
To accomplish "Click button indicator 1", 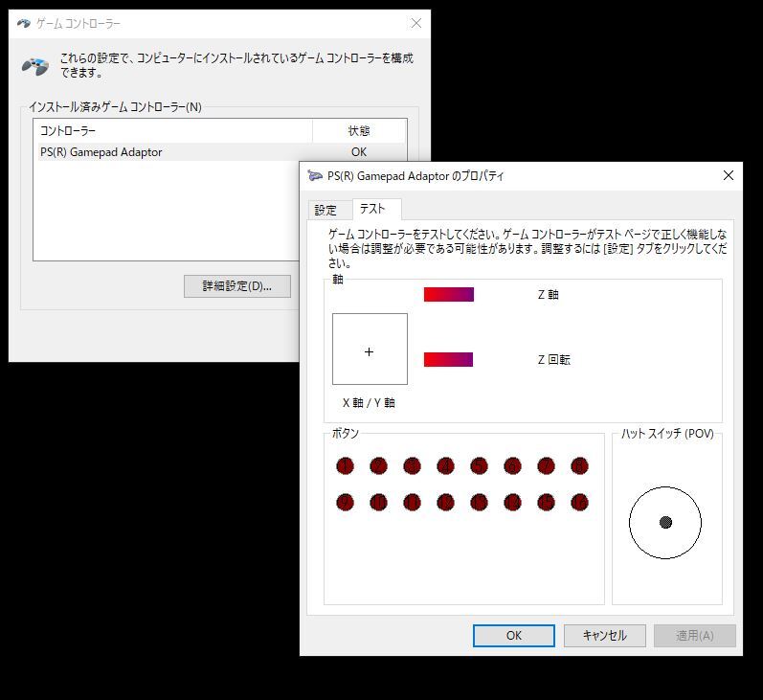I will (x=345, y=466).
